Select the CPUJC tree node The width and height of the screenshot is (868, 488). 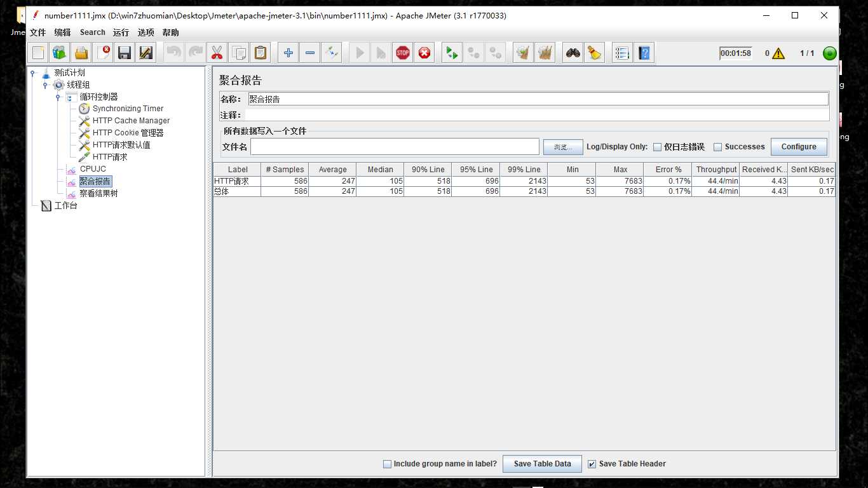click(93, 169)
